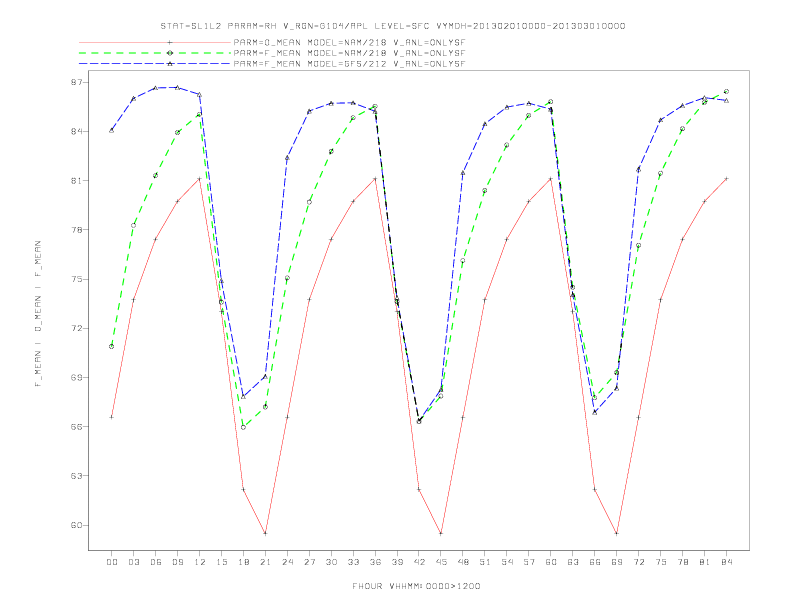Click y-axis tick label 66
This screenshot has height=612, width=792.
click(x=77, y=427)
